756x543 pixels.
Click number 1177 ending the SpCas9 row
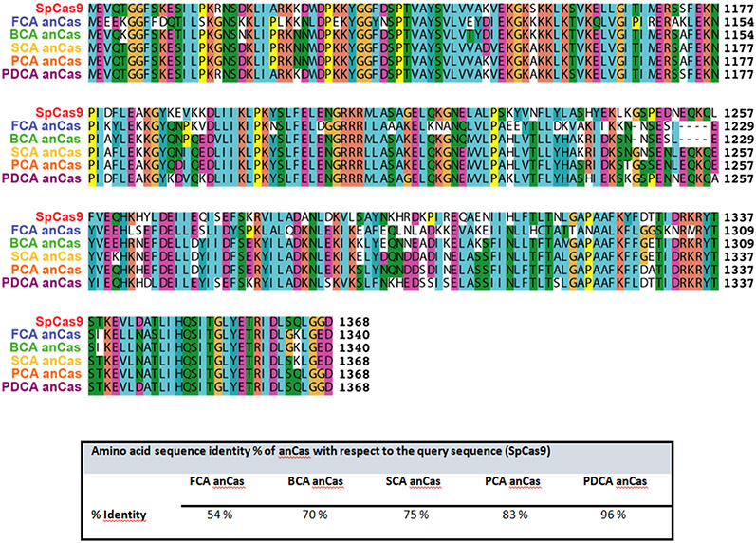[x=738, y=9]
